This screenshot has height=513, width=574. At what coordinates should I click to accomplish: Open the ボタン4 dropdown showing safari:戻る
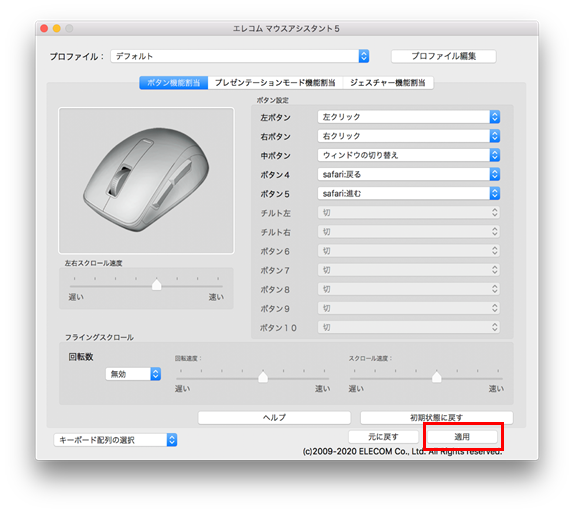pos(409,174)
